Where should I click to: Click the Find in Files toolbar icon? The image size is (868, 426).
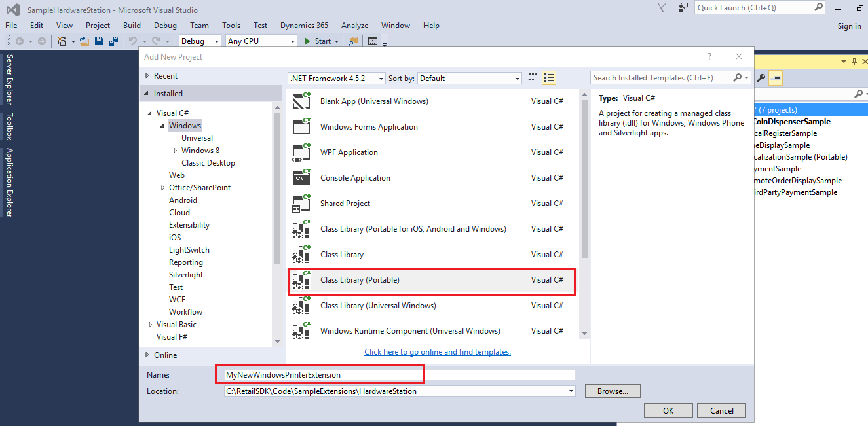coord(353,41)
